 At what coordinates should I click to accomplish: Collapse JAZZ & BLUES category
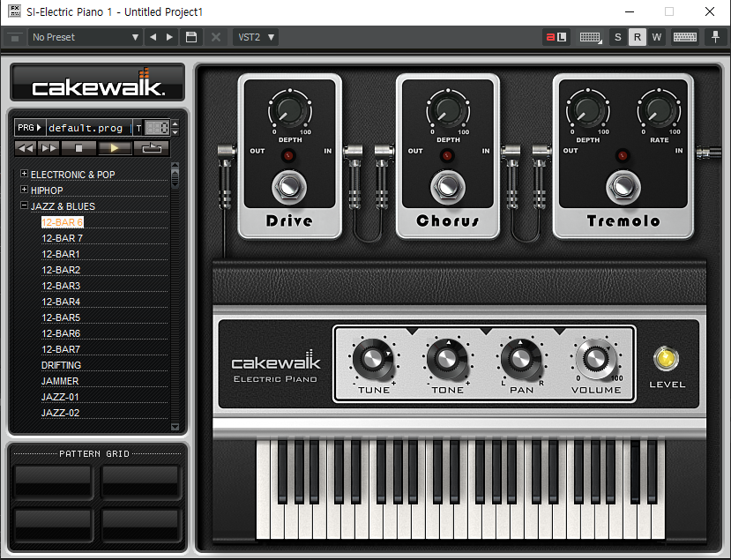click(x=24, y=205)
